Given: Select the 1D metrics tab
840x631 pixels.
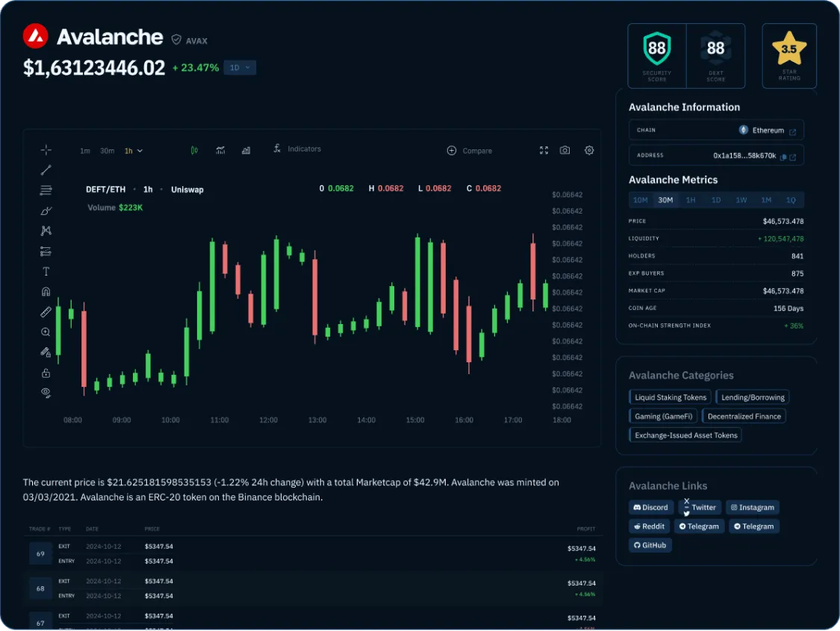Looking at the screenshot, I should pos(716,200).
